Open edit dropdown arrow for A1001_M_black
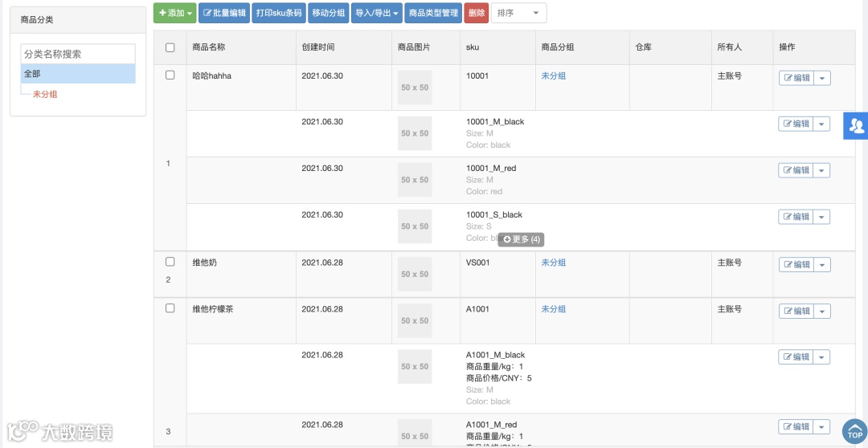The width and height of the screenshot is (868, 448). pos(822,357)
